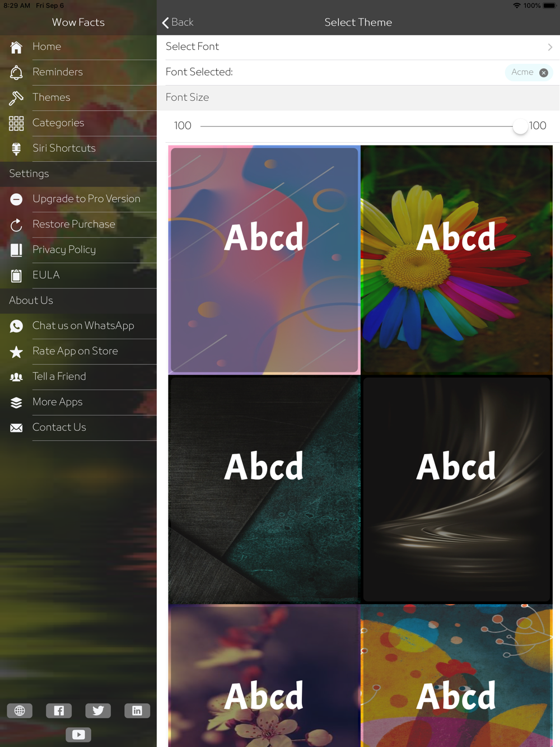Click the Reminders bell icon
The height and width of the screenshot is (747, 560).
click(16, 72)
